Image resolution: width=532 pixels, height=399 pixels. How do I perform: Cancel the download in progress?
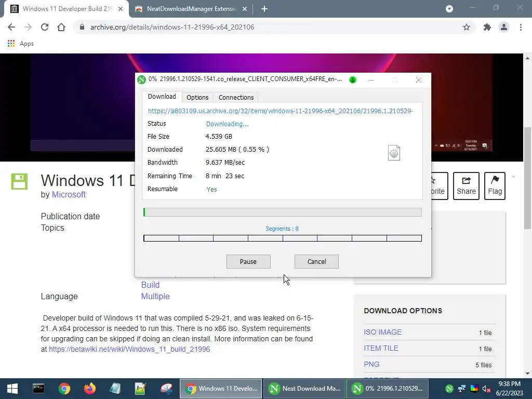click(316, 262)
